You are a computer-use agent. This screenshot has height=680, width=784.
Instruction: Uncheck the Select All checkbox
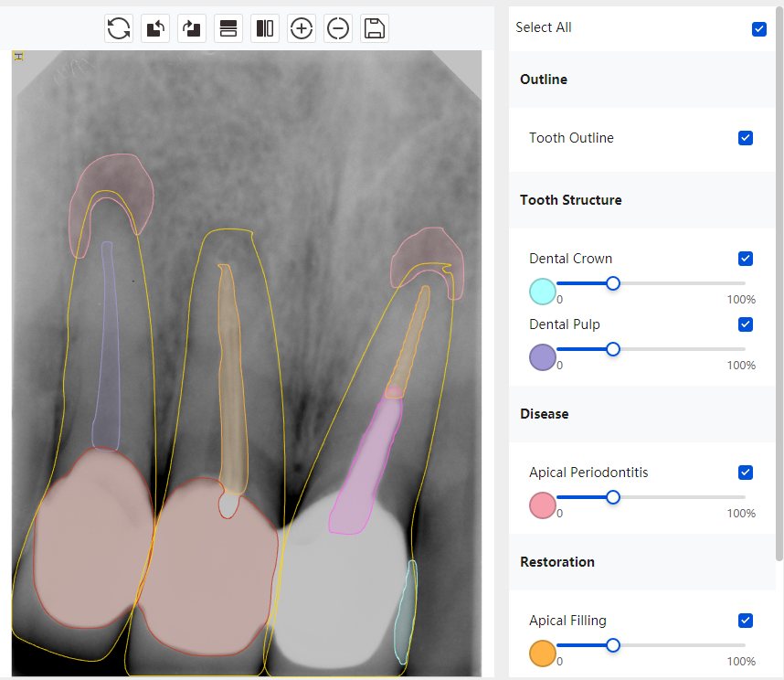759,28
